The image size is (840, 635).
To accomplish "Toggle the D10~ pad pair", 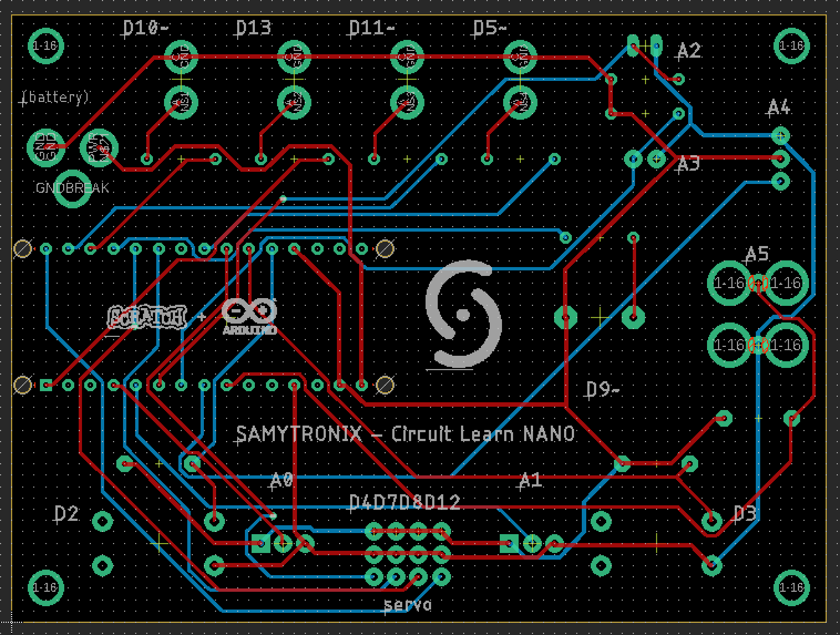I will [180, 57].
